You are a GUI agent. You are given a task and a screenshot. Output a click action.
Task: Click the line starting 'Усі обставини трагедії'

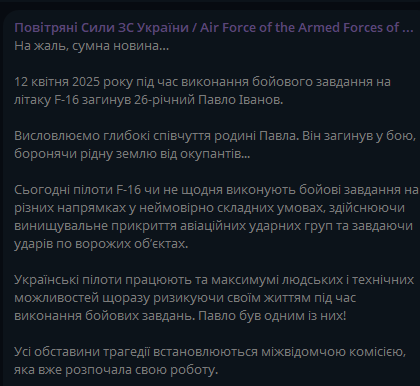point(210,352)
